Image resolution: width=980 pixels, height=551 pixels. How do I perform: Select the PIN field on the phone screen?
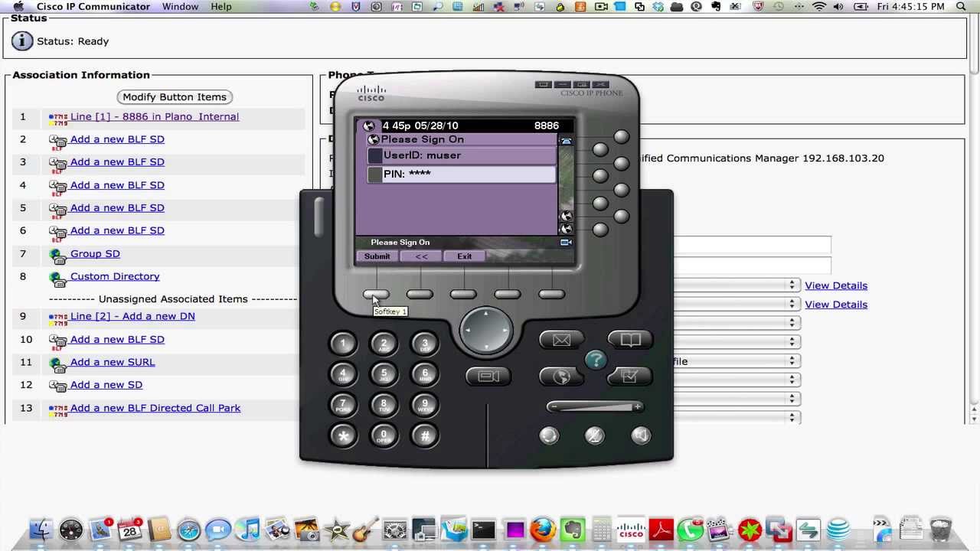pos(462,174)
